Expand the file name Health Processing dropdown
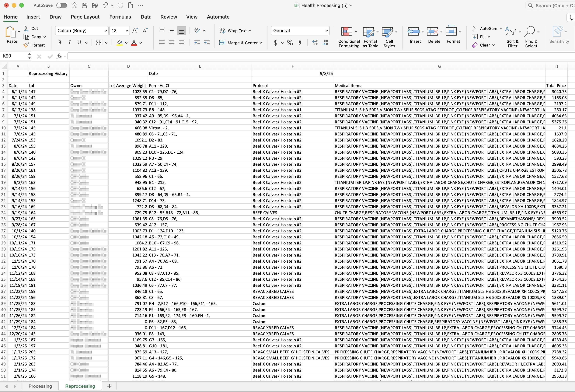 point(351,5)
